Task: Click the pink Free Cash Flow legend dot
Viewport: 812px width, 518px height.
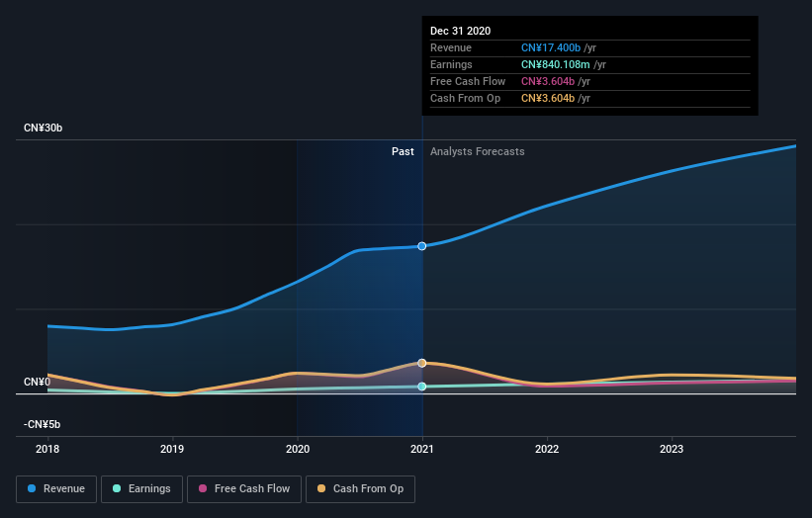Action: (203, 488)
